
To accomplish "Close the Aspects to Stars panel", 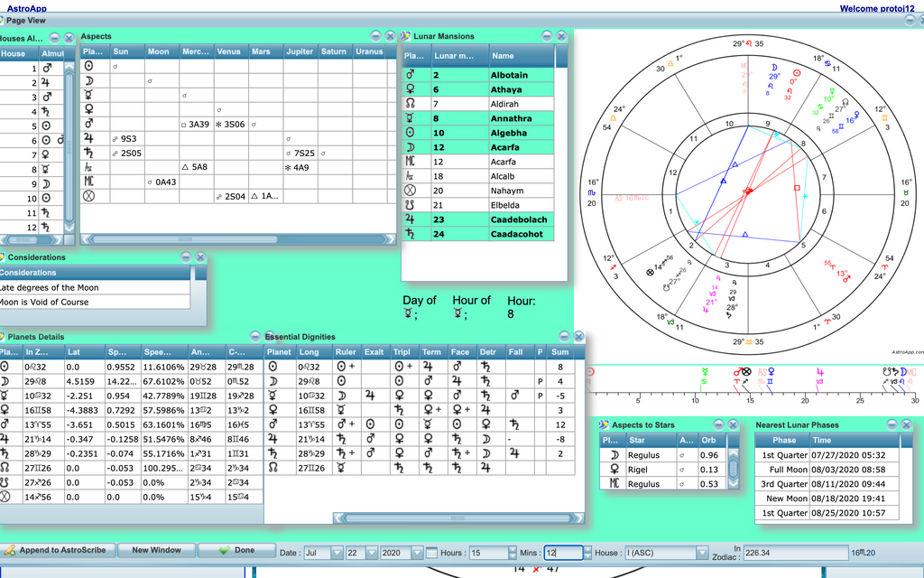I will click(x=733, y=424).
